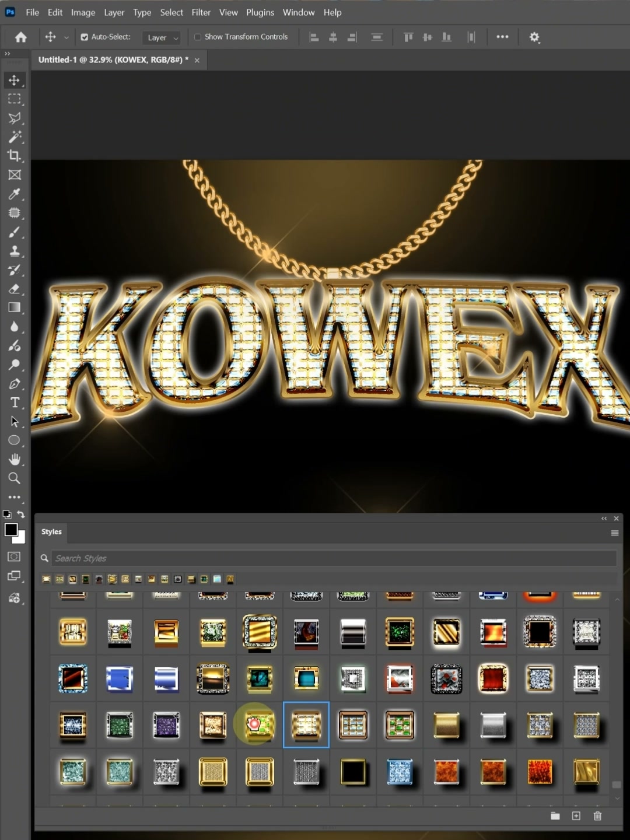Select the Gradient tool

(15, 308)
